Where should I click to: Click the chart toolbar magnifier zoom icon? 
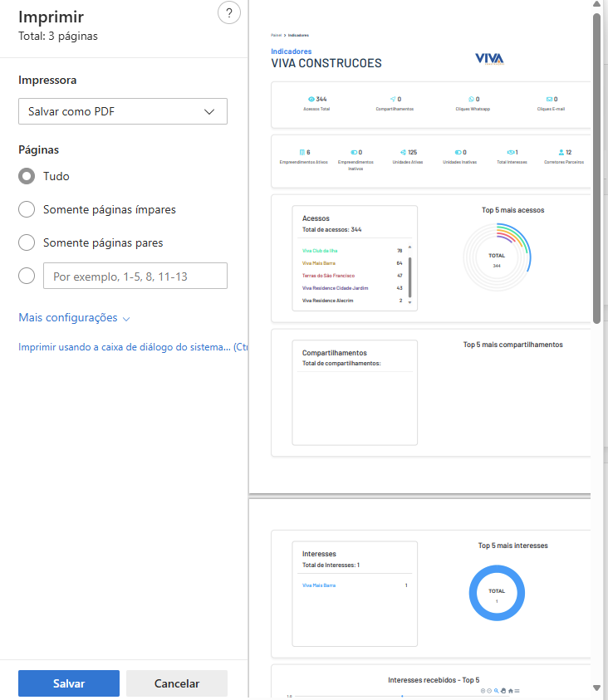497,691
